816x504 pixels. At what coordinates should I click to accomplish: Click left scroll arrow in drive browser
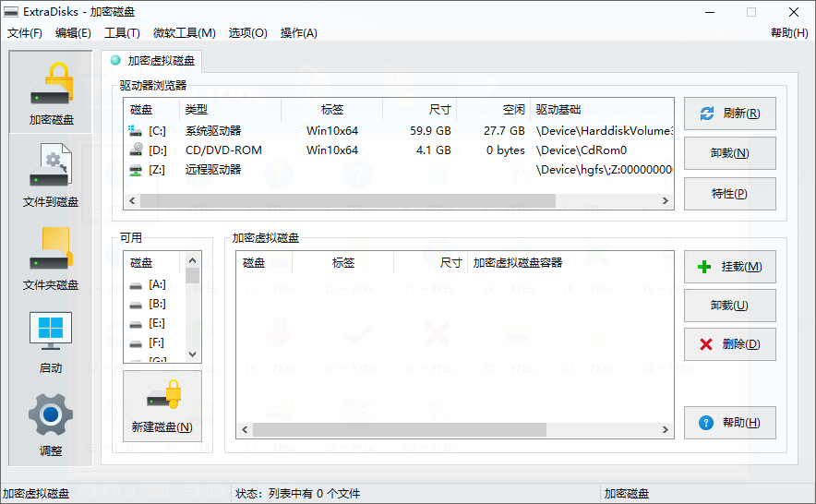pyautogui.click(x=132, y=201)
